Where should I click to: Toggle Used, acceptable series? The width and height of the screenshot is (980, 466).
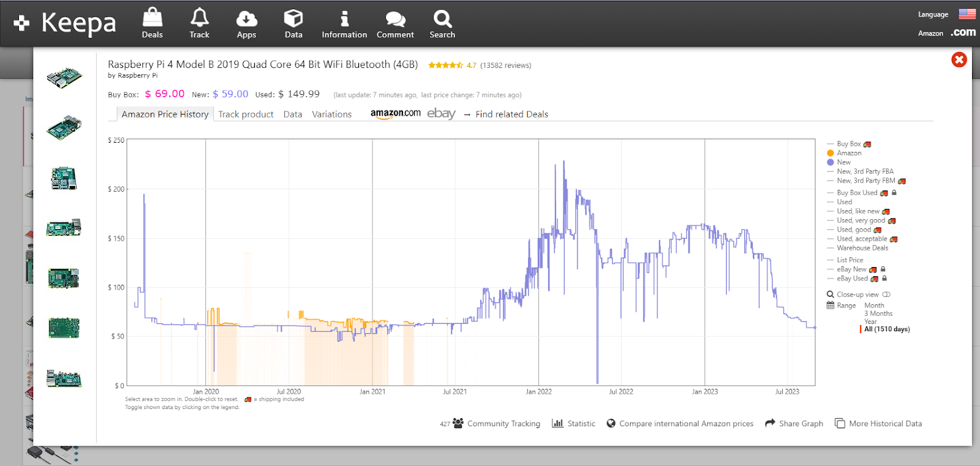(x=862, y=239)
